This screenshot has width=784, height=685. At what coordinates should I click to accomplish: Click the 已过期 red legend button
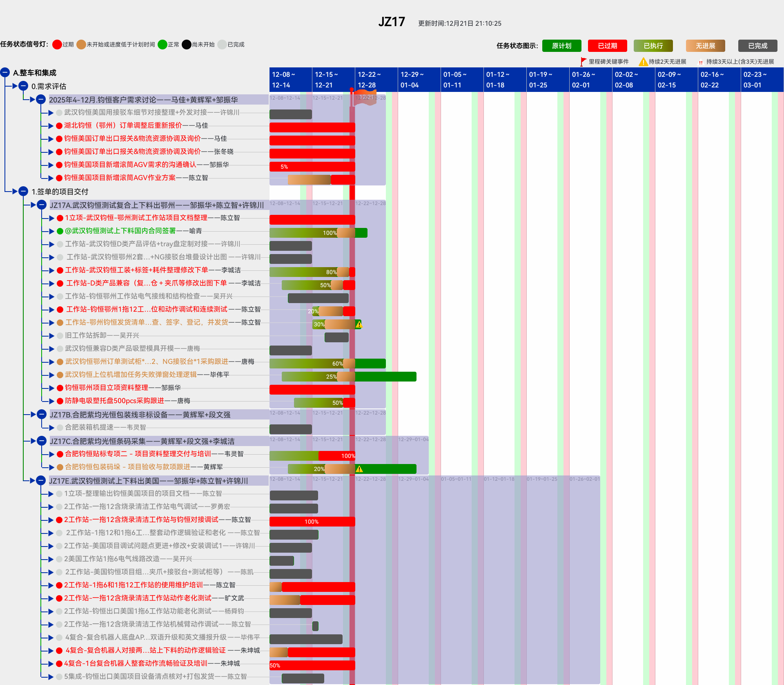point(607,46)
